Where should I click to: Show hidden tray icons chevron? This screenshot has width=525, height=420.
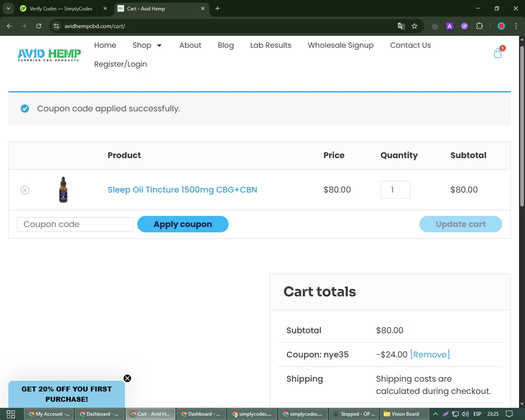pyautogui.click(x=435, y=414)
